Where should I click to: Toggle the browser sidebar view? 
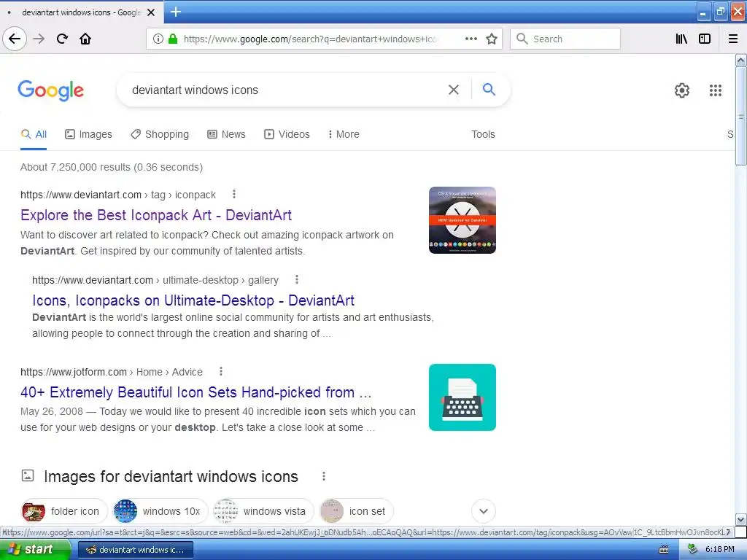click(705, 39)
